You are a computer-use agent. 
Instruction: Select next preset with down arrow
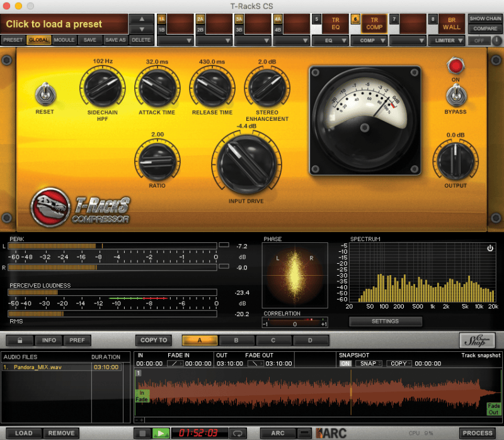click(x=142, y=29)
